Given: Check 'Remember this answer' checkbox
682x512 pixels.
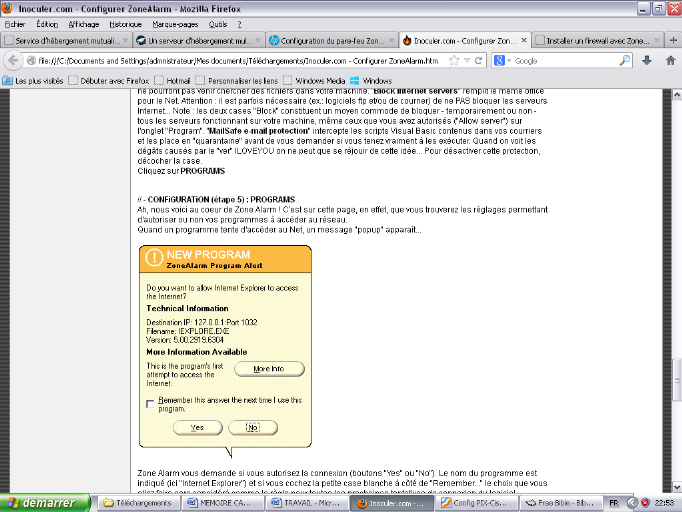Looking at the screenshot, I should click(150, 404).
